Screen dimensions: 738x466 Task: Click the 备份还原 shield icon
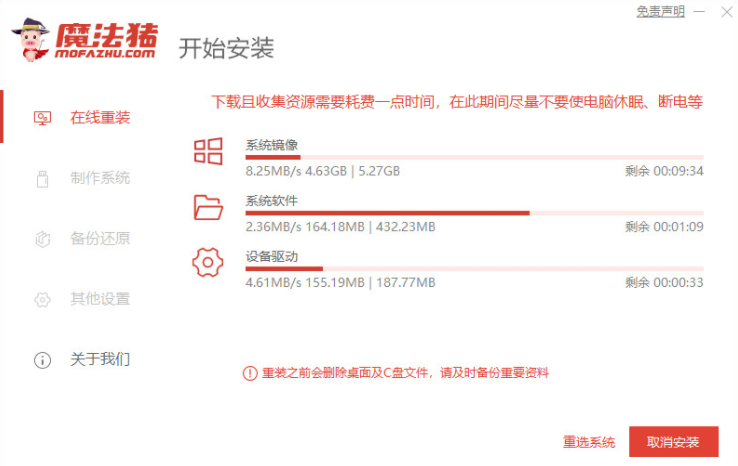pyautogui.click(x=42, y=240)
